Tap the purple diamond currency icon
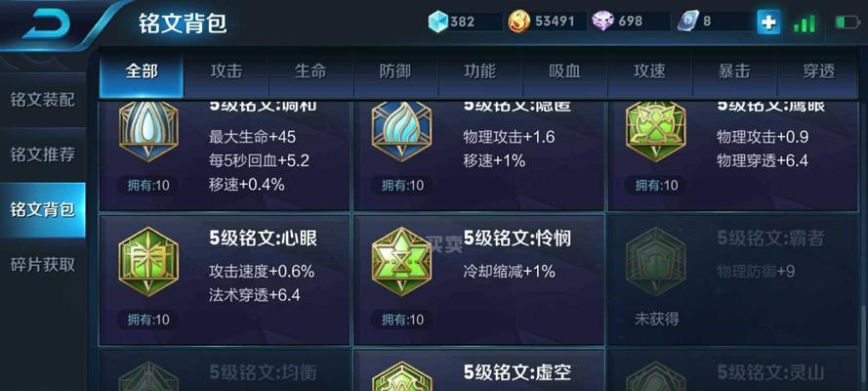The image size is (868, 391). tap(602, 22)
